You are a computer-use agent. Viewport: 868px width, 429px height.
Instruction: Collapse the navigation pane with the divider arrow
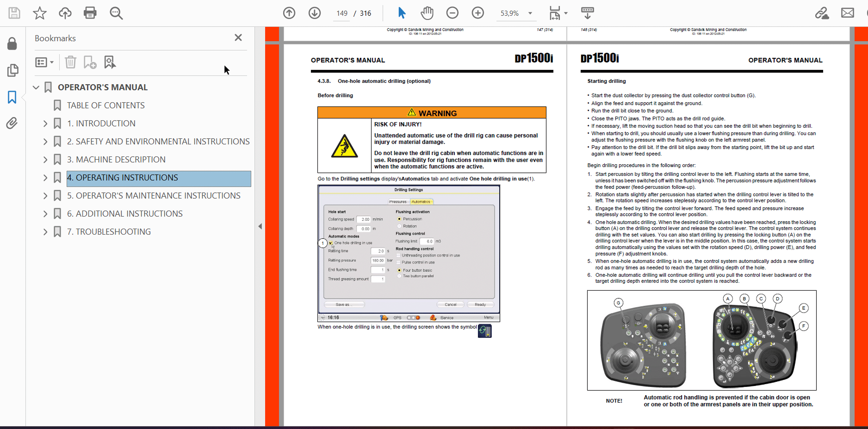260,226
